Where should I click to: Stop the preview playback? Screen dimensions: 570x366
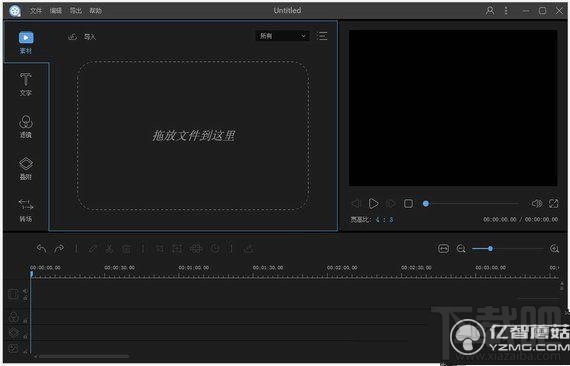408,204
